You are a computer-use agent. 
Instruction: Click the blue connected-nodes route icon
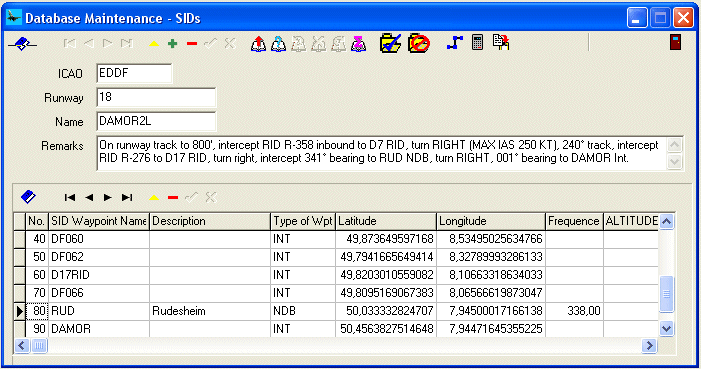[x=455, y=43]
